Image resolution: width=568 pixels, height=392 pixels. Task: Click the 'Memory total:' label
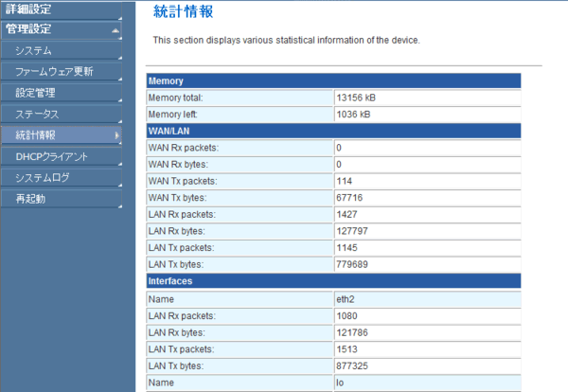[175, 98]
